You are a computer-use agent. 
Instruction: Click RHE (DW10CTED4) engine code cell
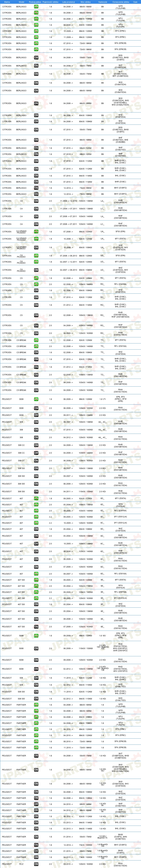[120, 492]
